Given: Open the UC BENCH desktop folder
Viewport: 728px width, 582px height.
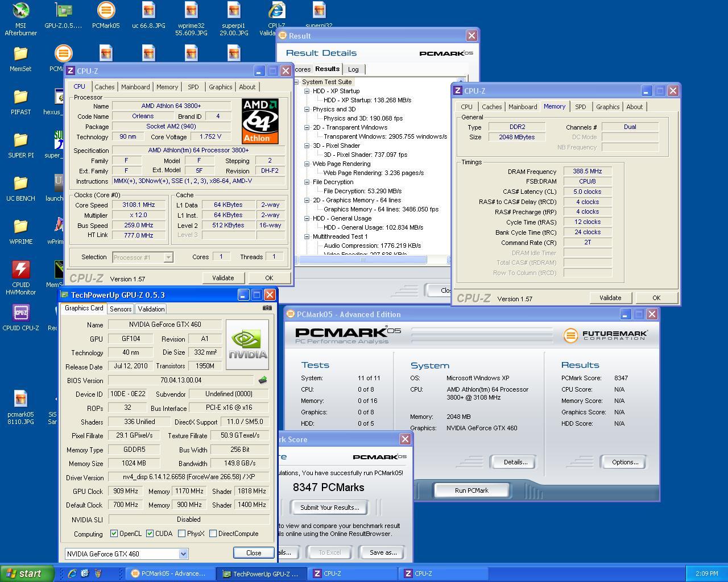Looking at the screenshot, I should click(x=20, y=189).
